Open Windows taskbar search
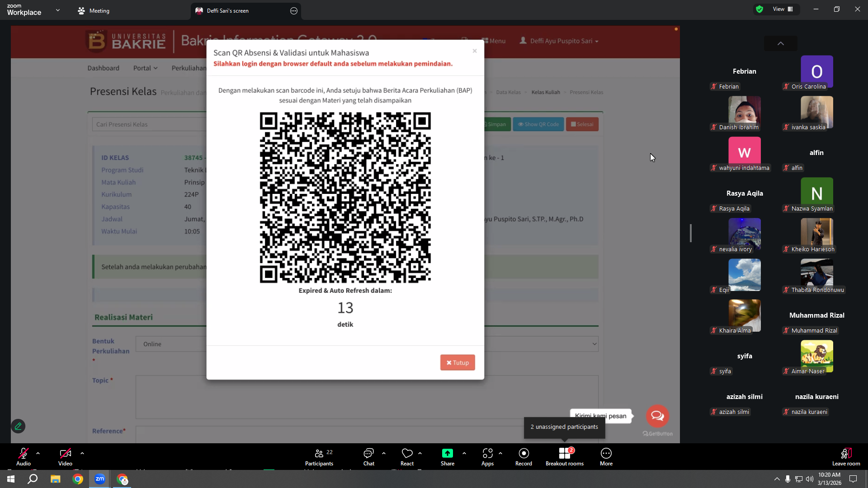 [x=33, y=479]
